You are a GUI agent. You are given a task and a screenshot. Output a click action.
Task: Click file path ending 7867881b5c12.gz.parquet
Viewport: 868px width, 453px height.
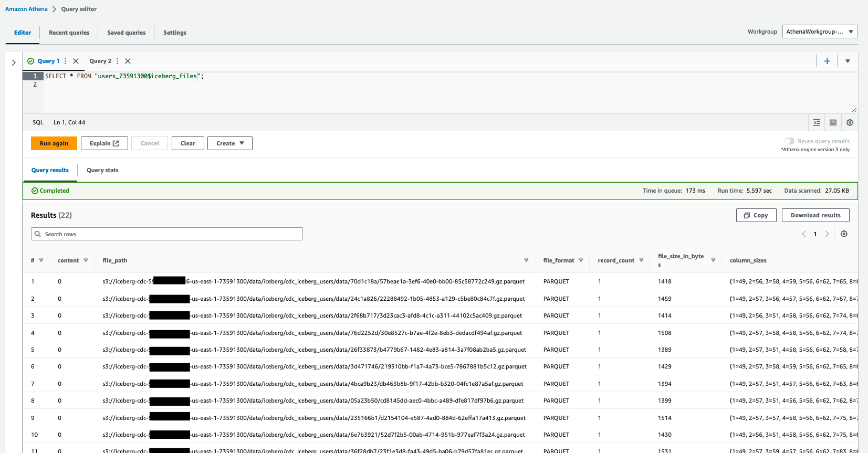315,366
